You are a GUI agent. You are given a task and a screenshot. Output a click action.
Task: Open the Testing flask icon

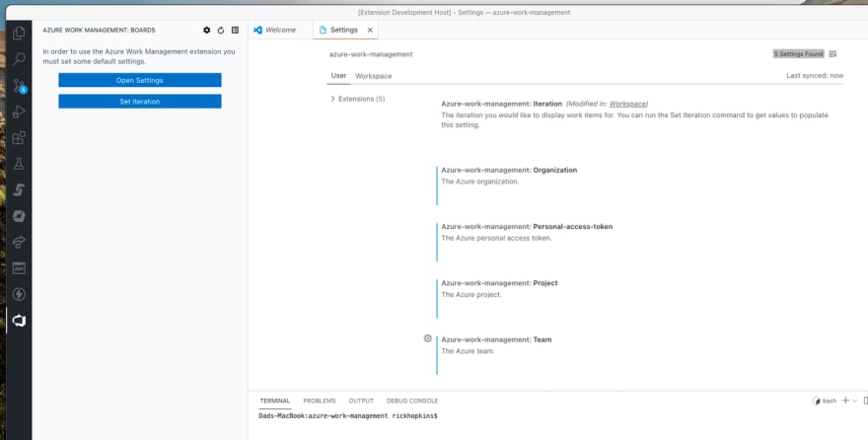[x=19, y=164]
